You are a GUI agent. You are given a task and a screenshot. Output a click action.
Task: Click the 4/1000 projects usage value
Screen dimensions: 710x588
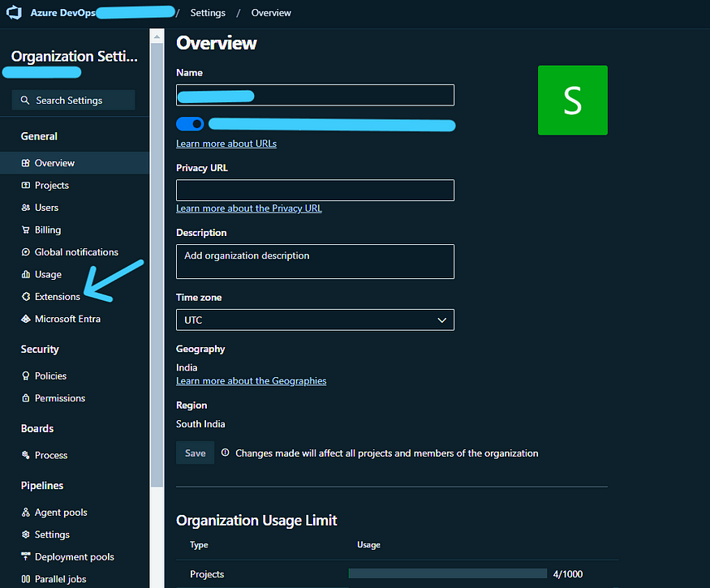[568, 574]
